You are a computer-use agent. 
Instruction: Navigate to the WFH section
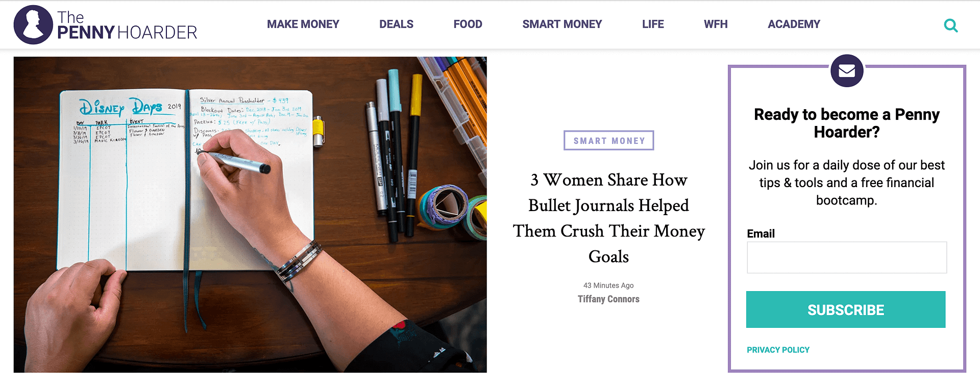click(x=716, y=24)
